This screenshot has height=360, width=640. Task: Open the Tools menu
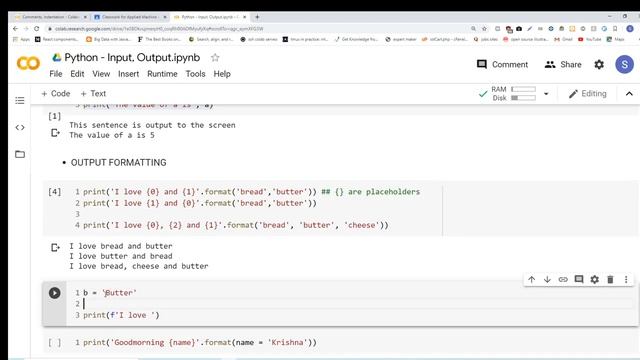[196, 74]
